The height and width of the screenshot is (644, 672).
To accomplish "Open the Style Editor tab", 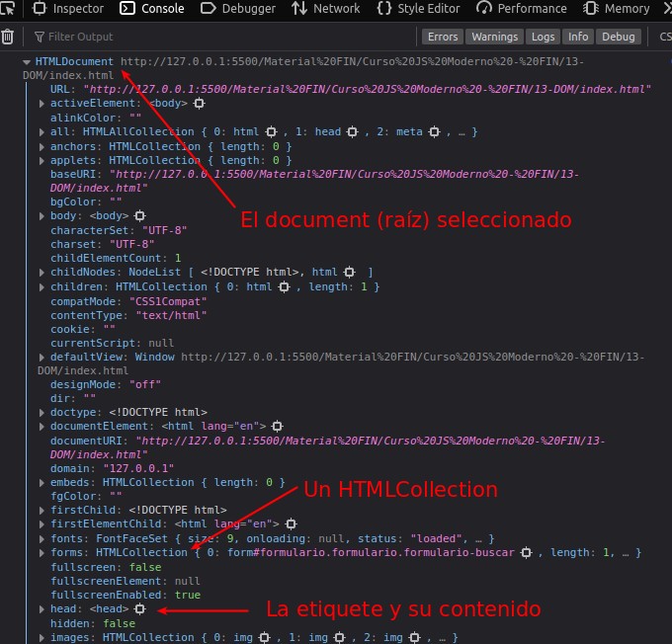I will pos(418,9).
